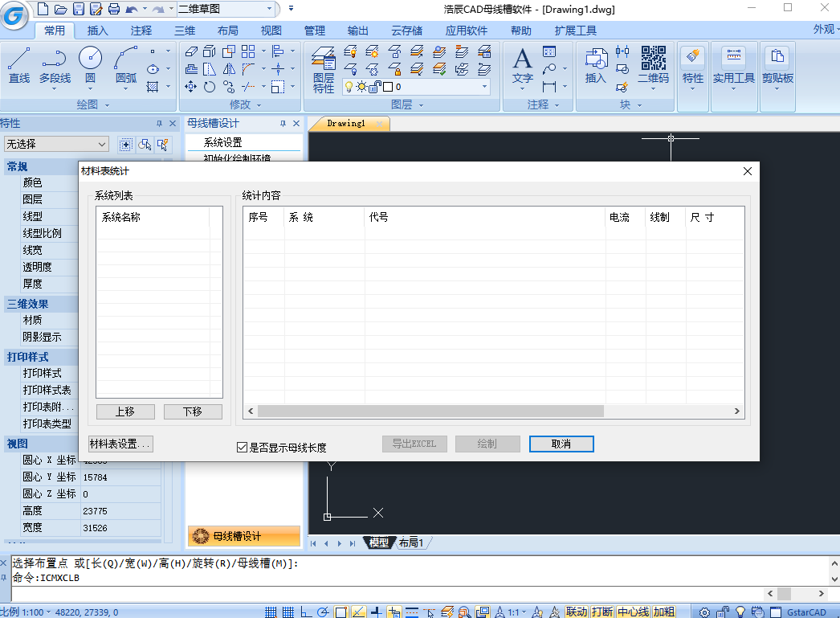Click the quick select icon in 特性 panel
Viewport: 840px width, 618px height.
click(162, 144)
